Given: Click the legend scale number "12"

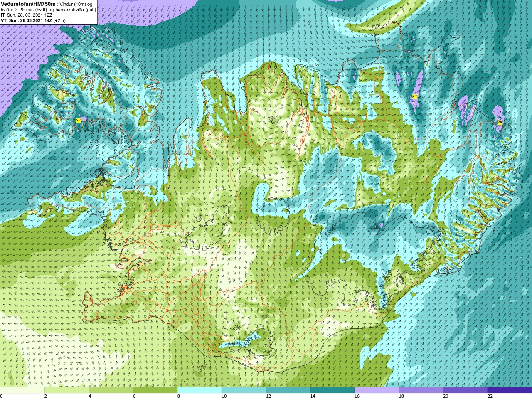Looking at the screenshot, I should 268,396.
